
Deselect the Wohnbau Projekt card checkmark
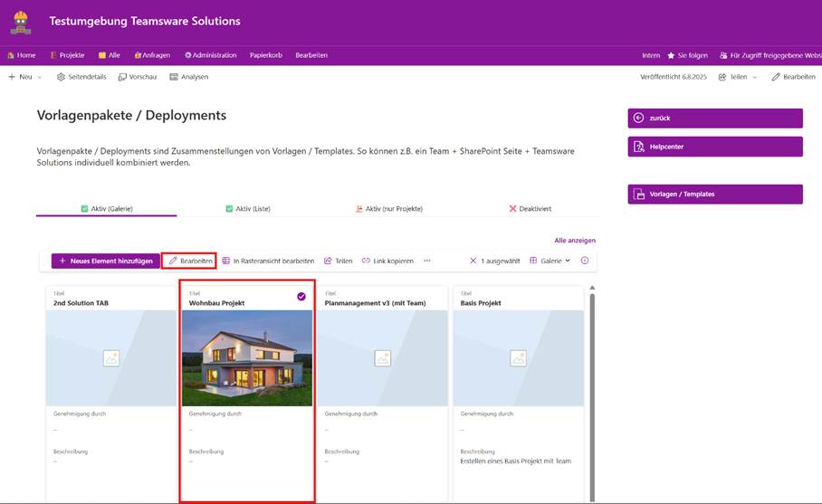coord(301,296)
